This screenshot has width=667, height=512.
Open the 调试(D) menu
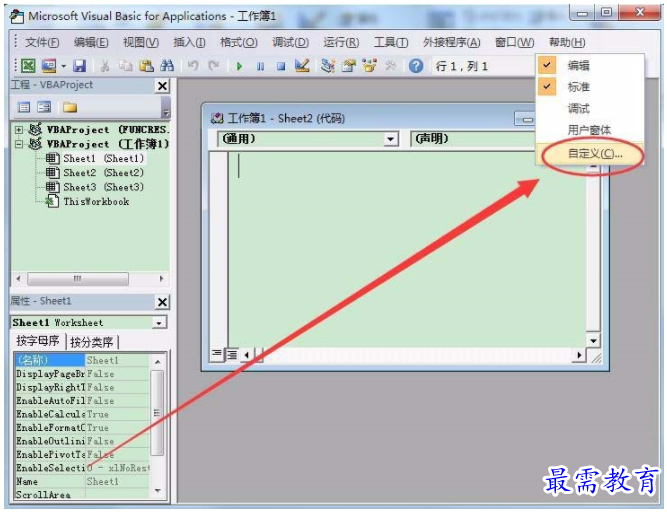point(290,42)
